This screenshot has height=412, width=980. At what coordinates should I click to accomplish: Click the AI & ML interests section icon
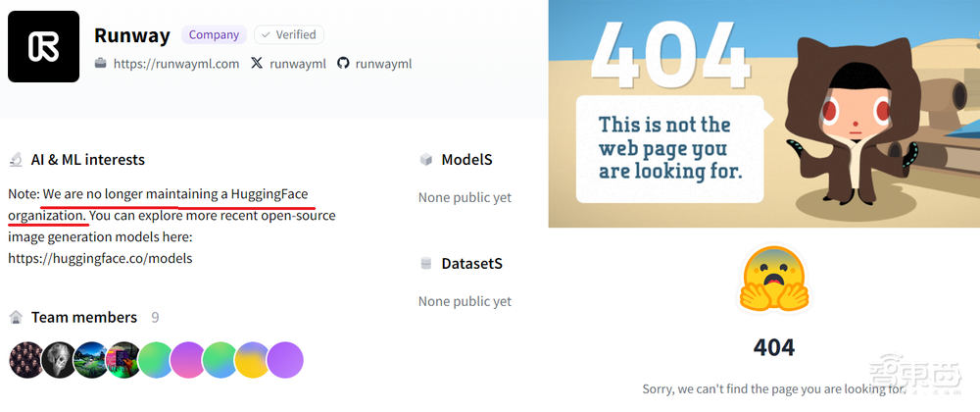(16, 160)
